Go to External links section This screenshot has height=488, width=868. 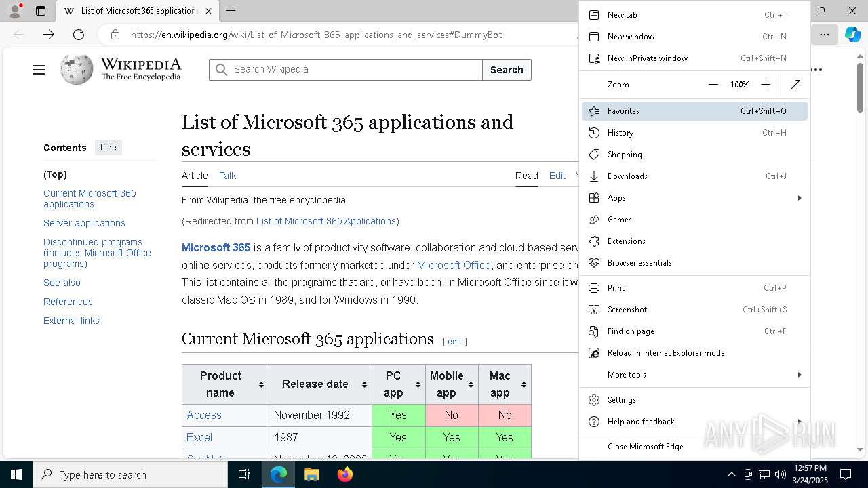point(71,321)
